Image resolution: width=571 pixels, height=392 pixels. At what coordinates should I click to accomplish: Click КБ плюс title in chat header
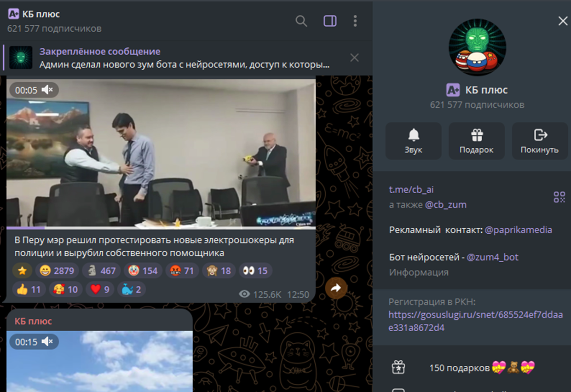41,14
